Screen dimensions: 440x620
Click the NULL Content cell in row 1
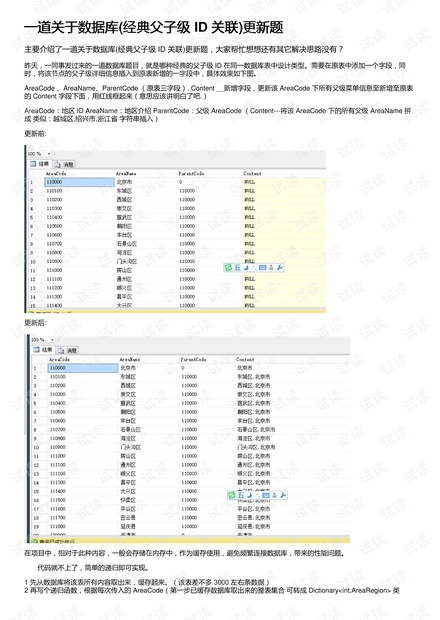tap(250, 182)
